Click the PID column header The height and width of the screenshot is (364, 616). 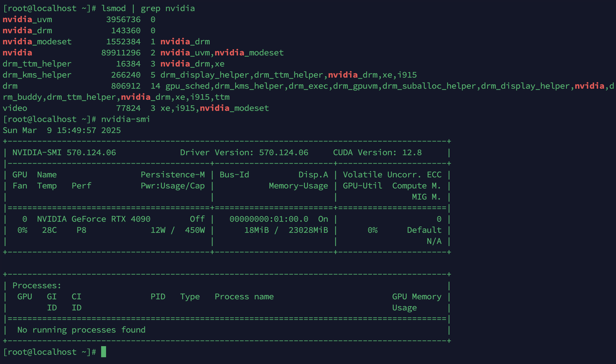tap(158, 297)
